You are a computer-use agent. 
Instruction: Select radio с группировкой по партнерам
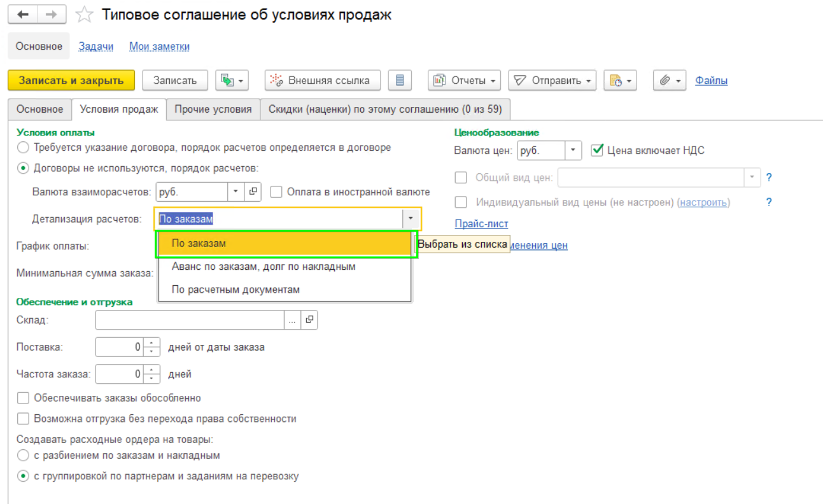coord(24,476)
